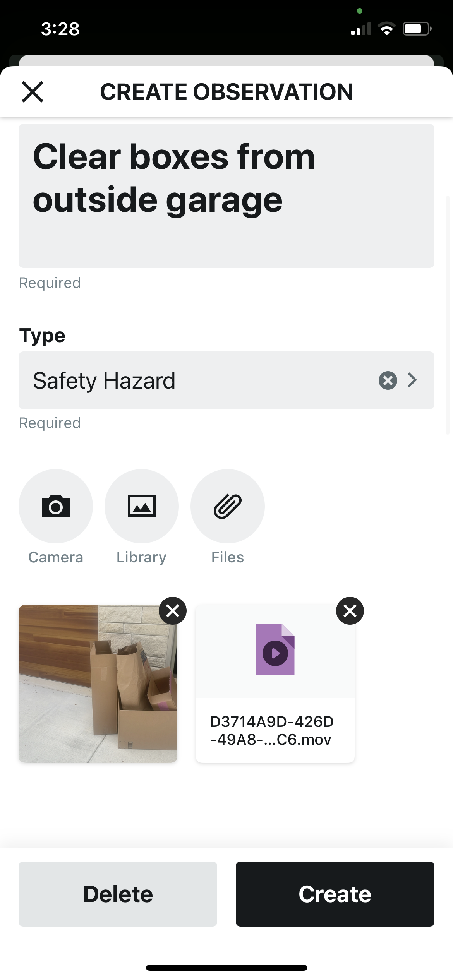Image resolution: width=453 pixels, height=980 pixels.
Task: Expand the Type chevron arrow
Action: tap(412, 380)
